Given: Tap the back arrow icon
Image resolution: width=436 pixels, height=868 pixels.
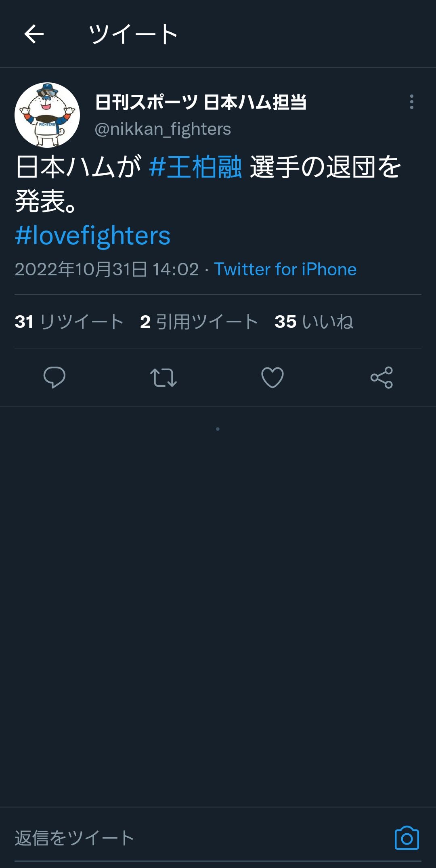Looking at the screenshot, I should click(34, 34).
